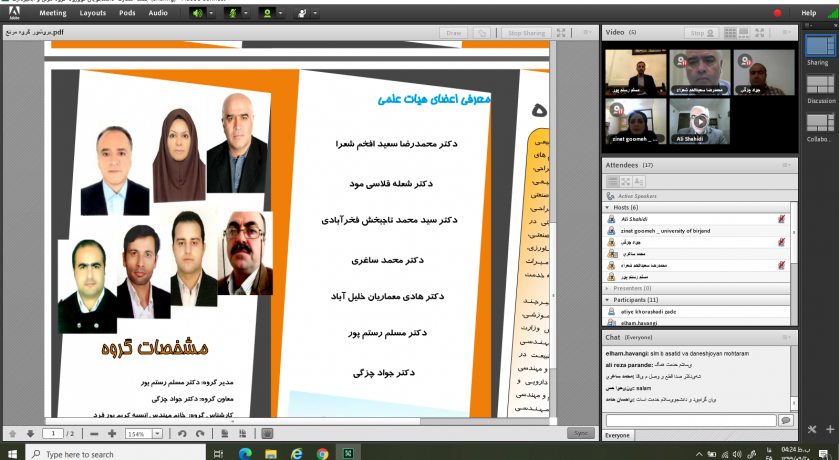
Task: Open the Meeting menu
Action: point(53,13)
